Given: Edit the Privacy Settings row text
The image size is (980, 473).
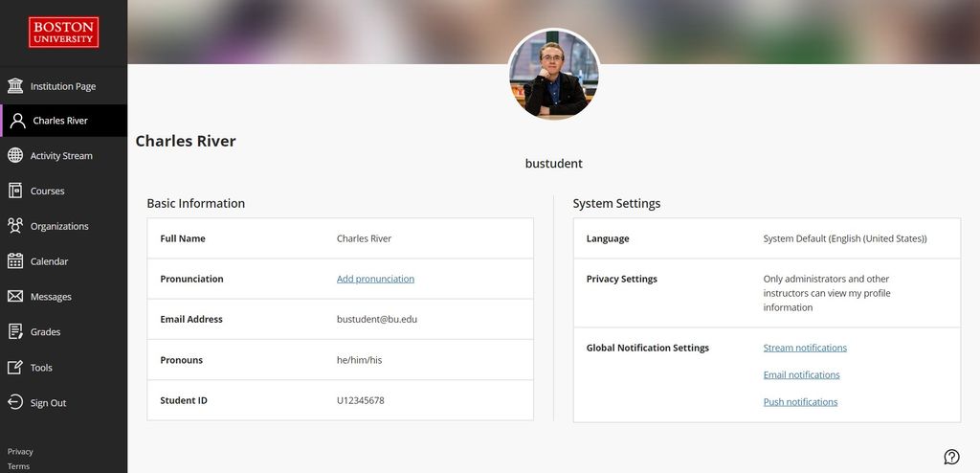Looking at the screenshot, I should 827,293.
